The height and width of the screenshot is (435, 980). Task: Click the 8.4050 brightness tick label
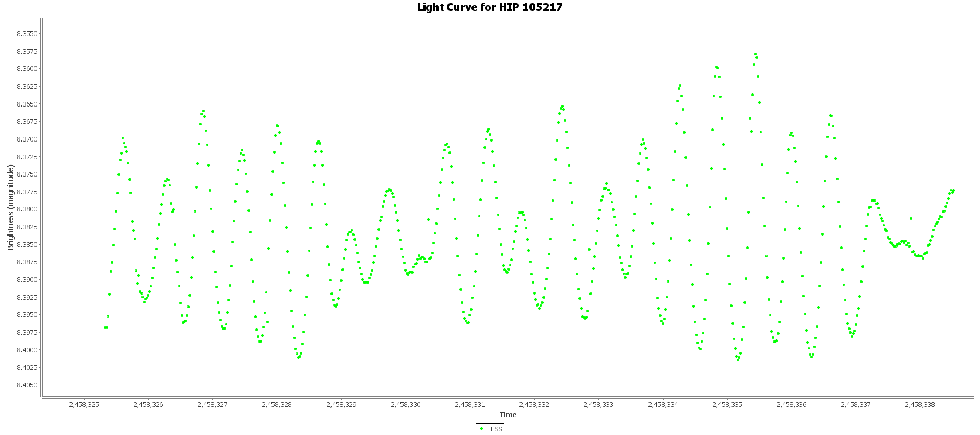(27, 385)
